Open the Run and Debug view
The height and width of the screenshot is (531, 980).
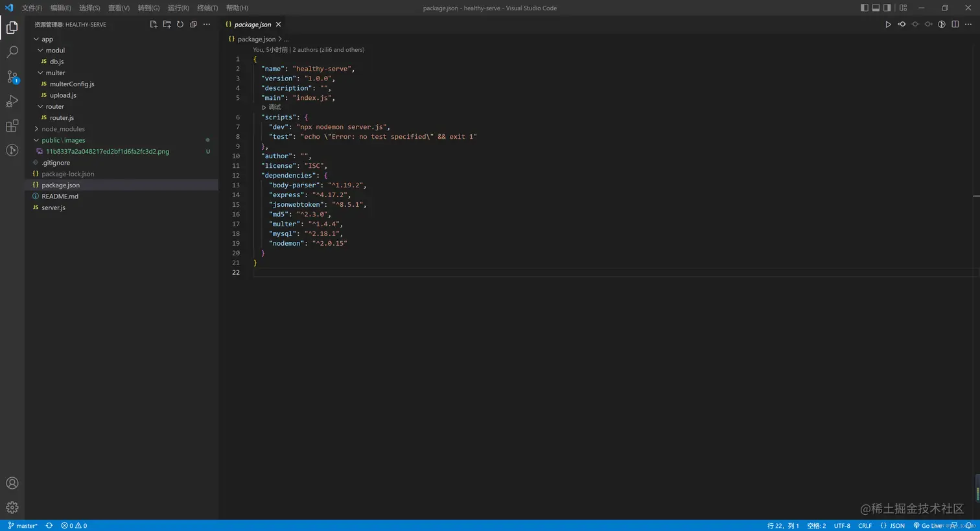point(12,101)
